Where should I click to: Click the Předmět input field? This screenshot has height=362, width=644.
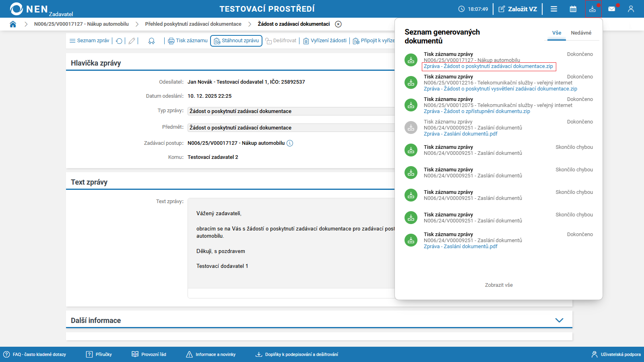[291, 128]
